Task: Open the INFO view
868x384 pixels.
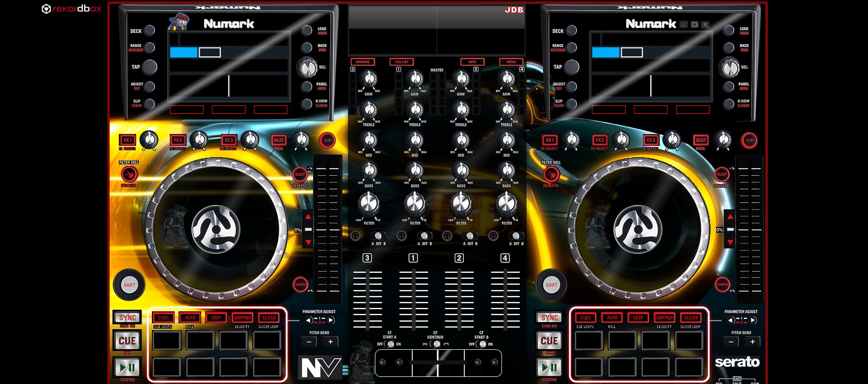Action: coord(472,62)
